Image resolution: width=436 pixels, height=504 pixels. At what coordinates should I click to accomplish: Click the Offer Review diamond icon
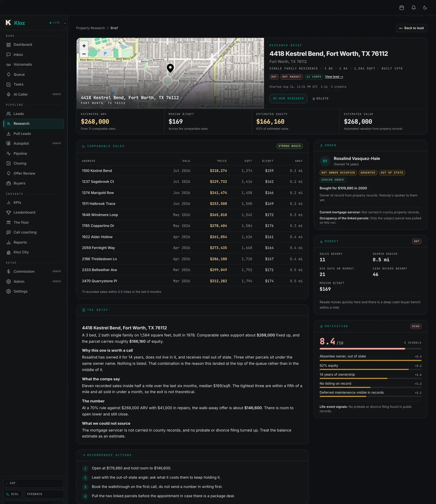click(x=8, y=173)
